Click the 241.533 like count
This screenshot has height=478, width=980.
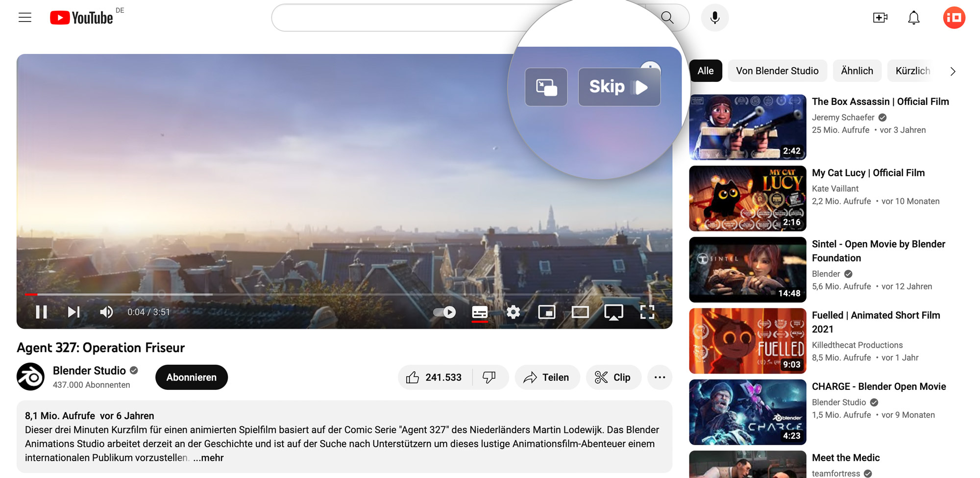443,377
